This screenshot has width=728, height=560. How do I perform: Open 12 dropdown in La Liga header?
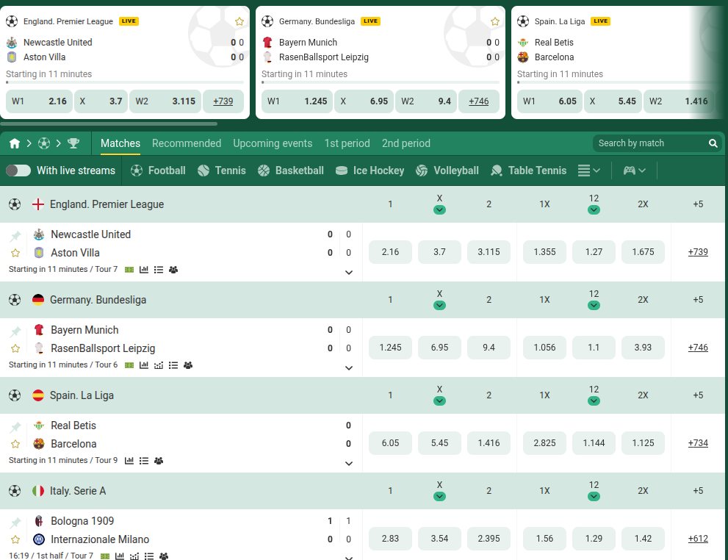coord(594,401)
